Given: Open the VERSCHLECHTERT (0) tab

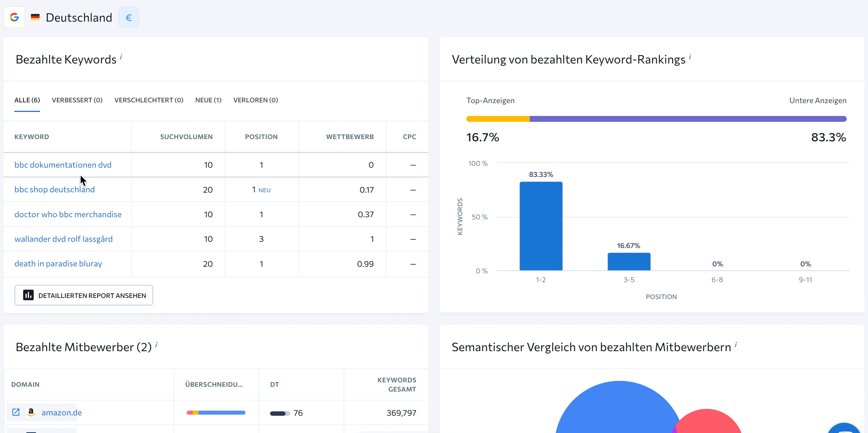Looking at the screenshot, I should tap(149, 100).
